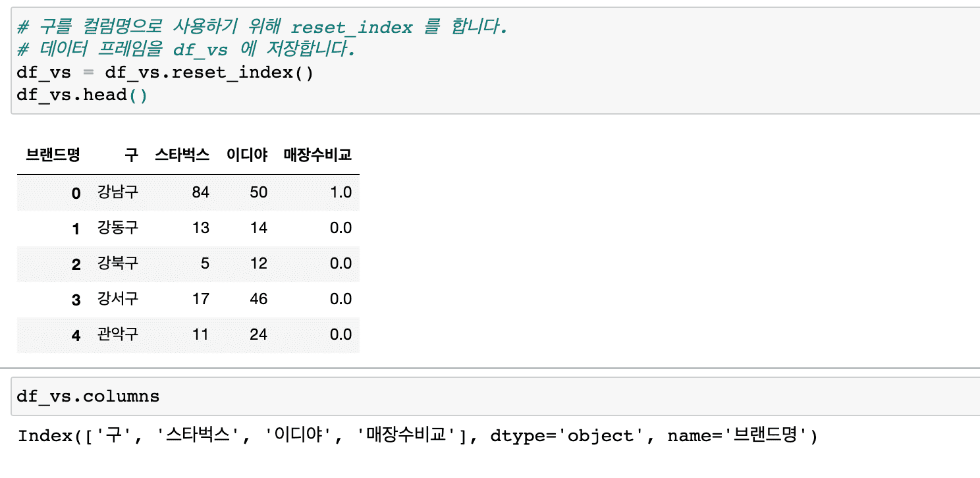The image size is (980, 478).
Task: Click the 스타벅스 column header
Action: (182, 155)
